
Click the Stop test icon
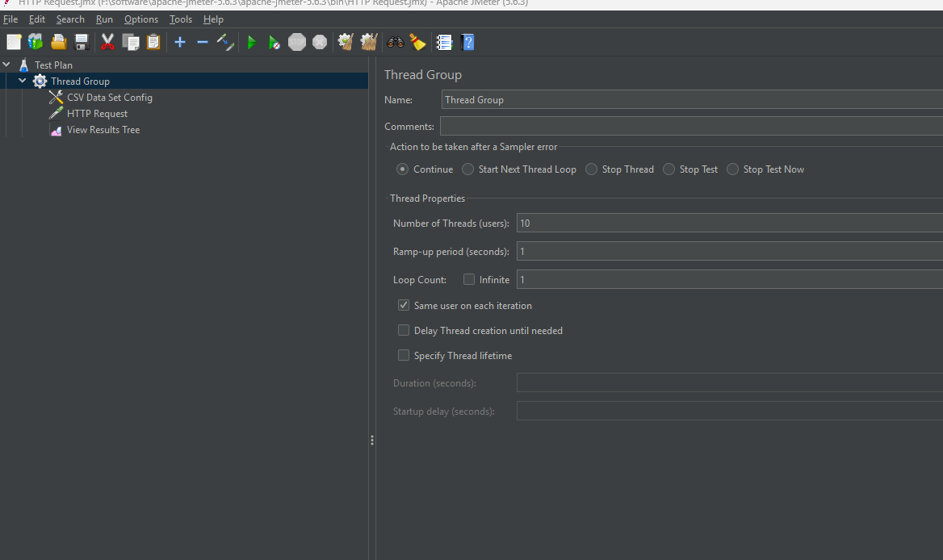(297, 42)
